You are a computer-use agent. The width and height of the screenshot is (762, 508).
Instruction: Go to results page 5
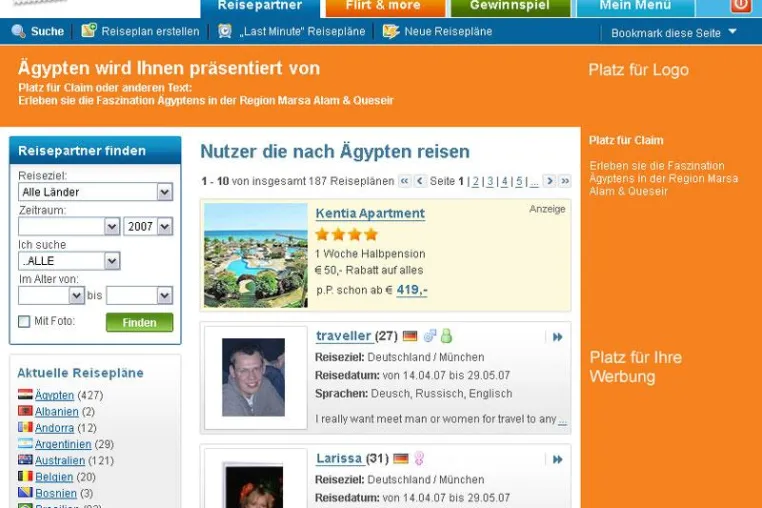tap(519, 181)
